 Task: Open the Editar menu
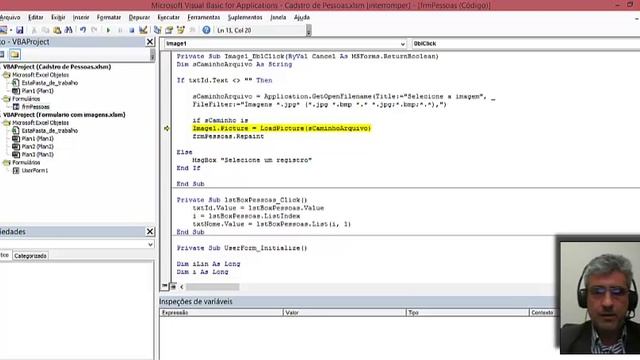[36, 17]
